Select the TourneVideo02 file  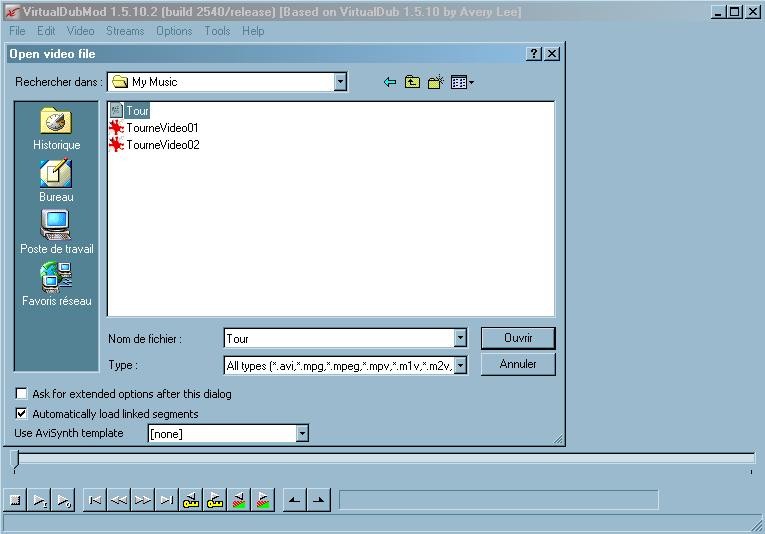click(x=154, y=145)
